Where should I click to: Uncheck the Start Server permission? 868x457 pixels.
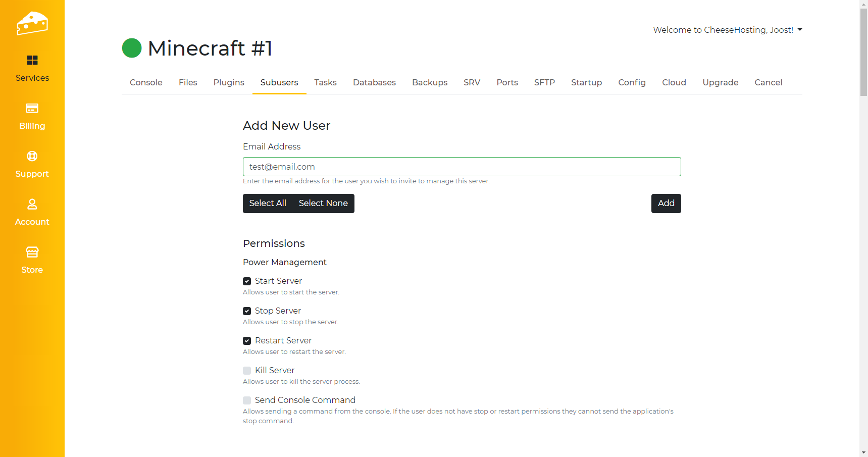pos(247,281)
